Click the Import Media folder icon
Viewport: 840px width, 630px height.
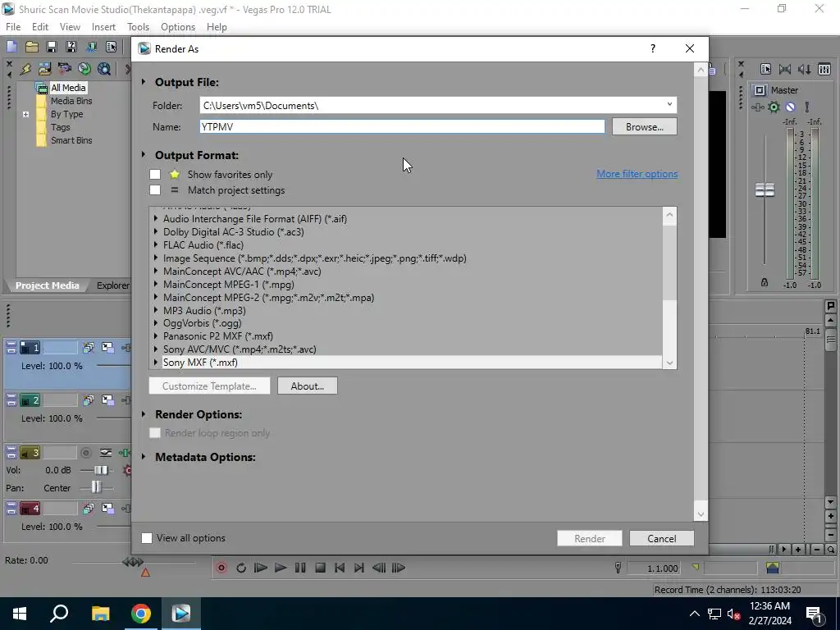(x=45, y=69)
